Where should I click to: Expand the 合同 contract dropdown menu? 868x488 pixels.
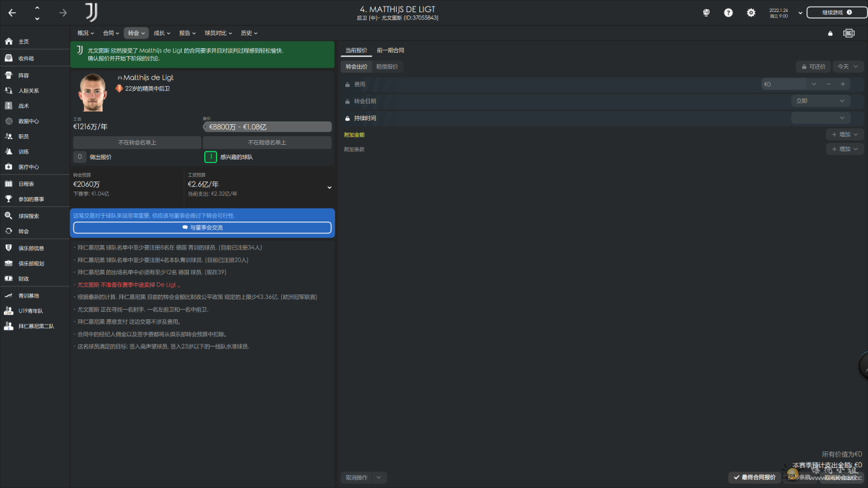tap(111, 33)
